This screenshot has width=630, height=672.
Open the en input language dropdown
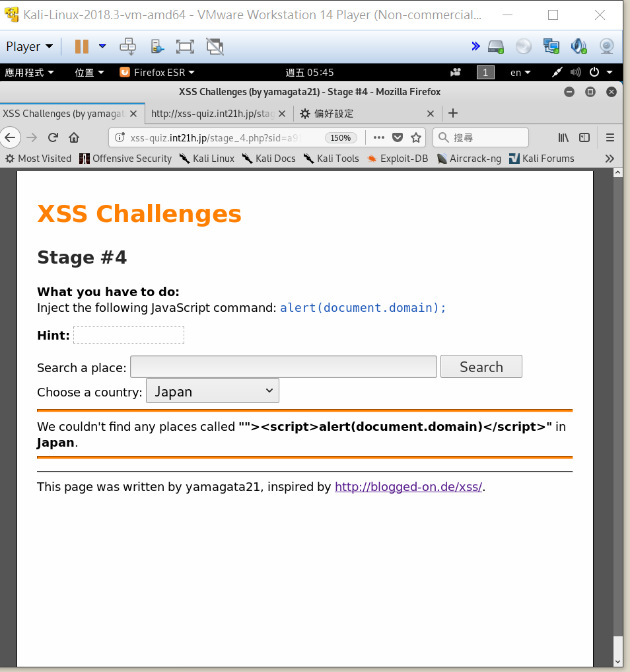point(520,73)
